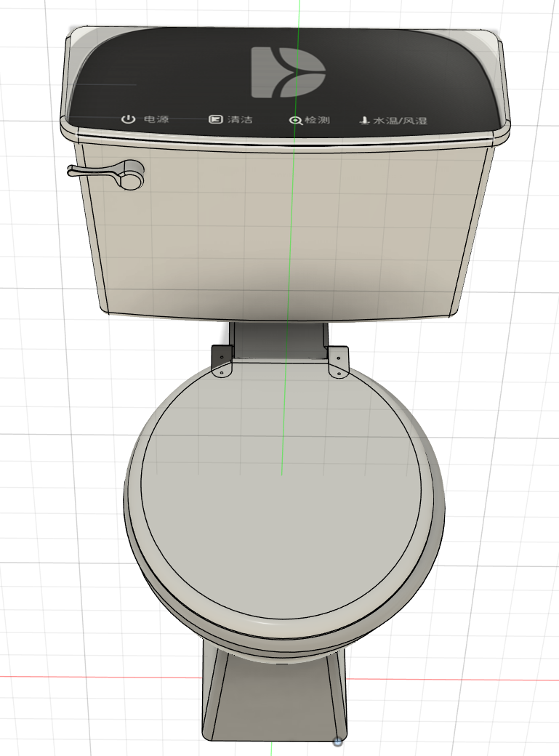The height and width of the screenshot is (756, 559).
Task: Click the magnifier detection icon
Action: pos(295,120)
